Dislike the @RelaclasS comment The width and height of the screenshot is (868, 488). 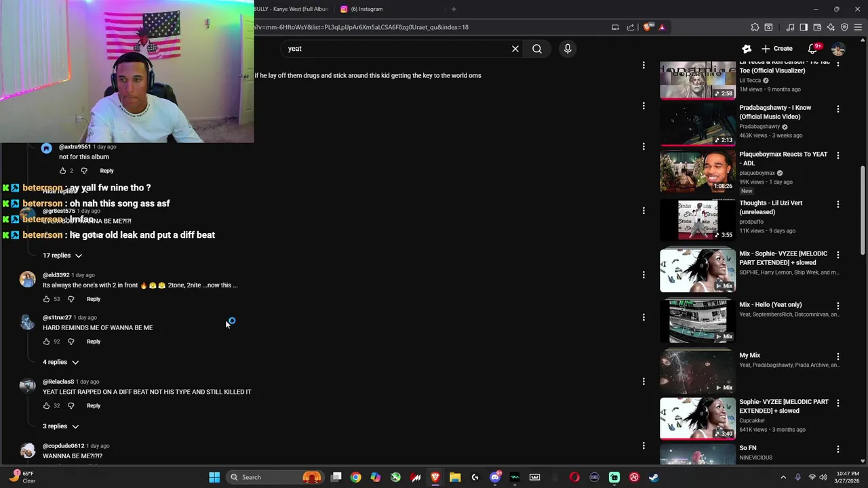point(71,406)
